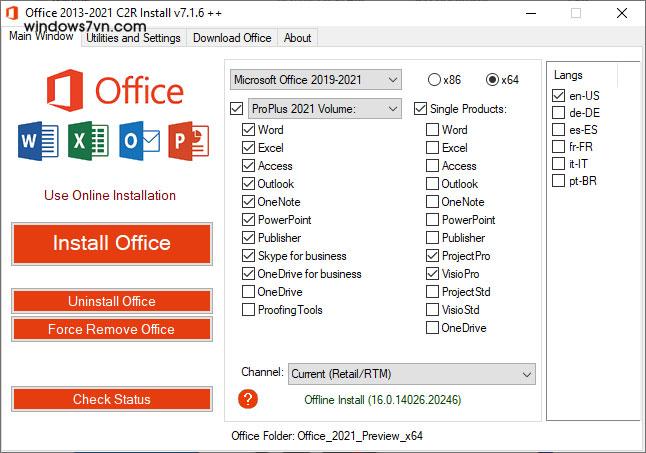Click the Outlook icon below the Office logo

(x=138, y=140)
